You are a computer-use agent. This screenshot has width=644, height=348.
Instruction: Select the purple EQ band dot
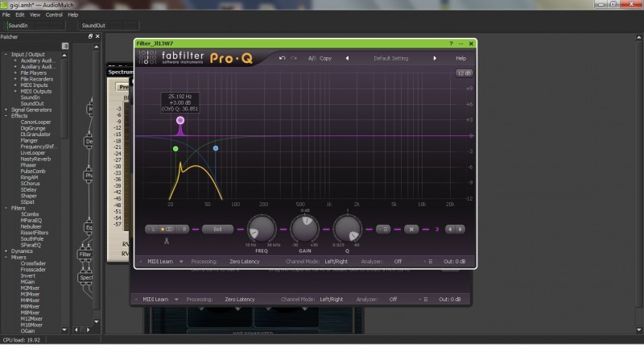tap(180, 120)
